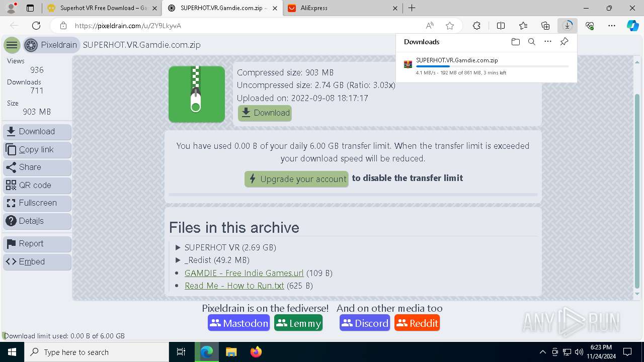Launch Firefox from the taskbar
Viewport: 644px width, 362px height.
coord(256,352)
